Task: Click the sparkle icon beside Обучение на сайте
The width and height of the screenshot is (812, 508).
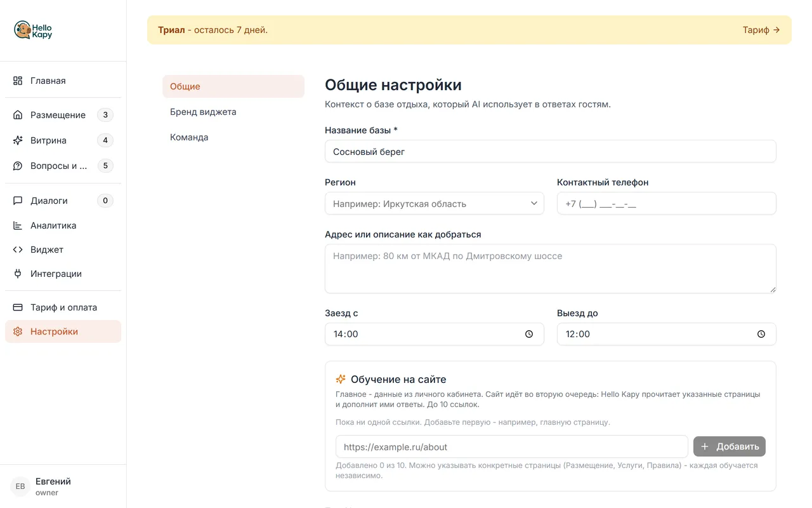Action: 341,379
